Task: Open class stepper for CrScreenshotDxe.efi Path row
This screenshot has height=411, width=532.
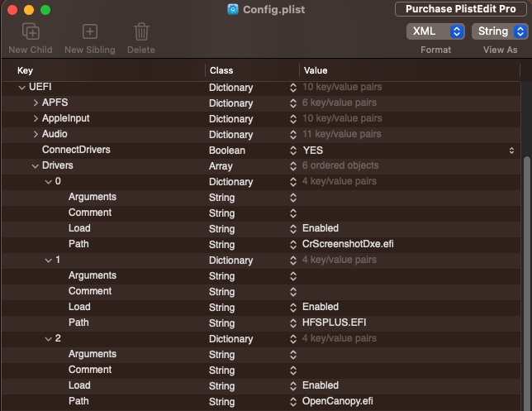Action: point(293,245)
